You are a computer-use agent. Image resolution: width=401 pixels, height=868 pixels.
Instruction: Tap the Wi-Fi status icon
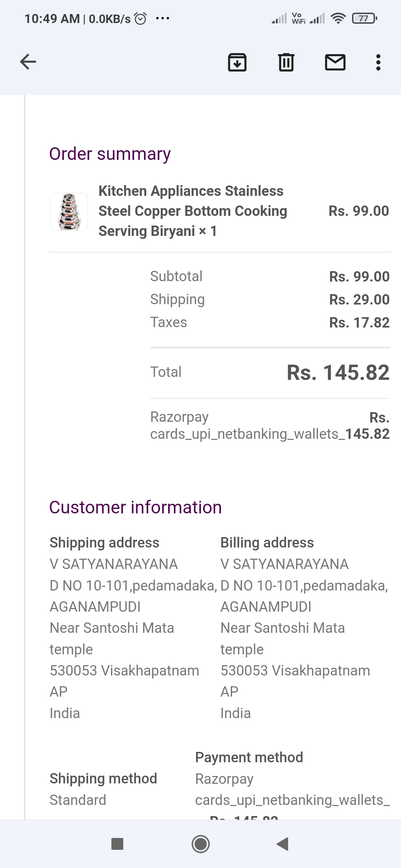(x=338, y=18)
